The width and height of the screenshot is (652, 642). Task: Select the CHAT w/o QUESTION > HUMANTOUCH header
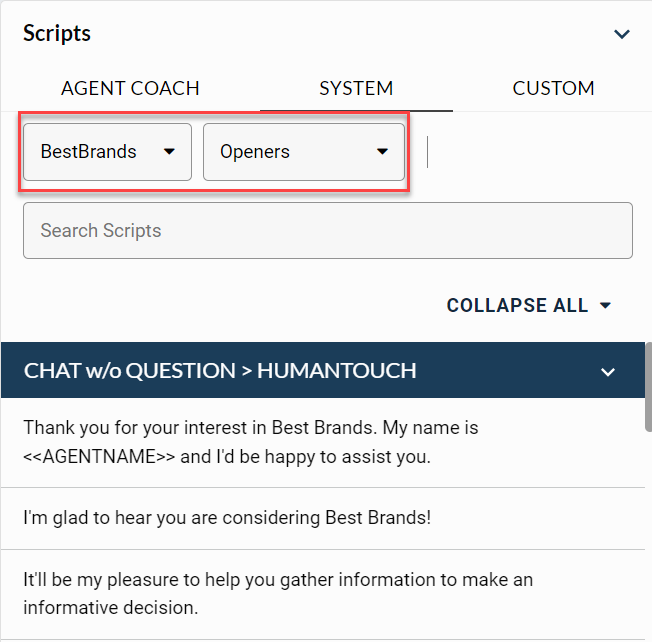(x=220, y=371)
